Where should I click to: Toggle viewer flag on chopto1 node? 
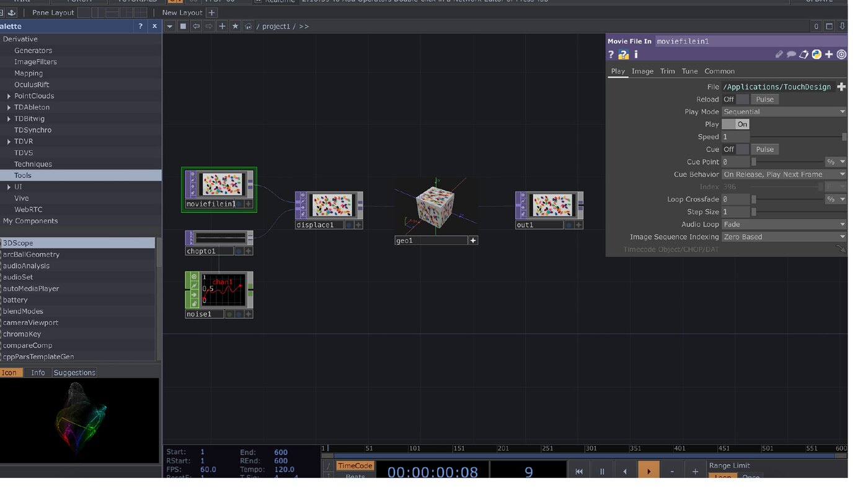click(239, 251)
